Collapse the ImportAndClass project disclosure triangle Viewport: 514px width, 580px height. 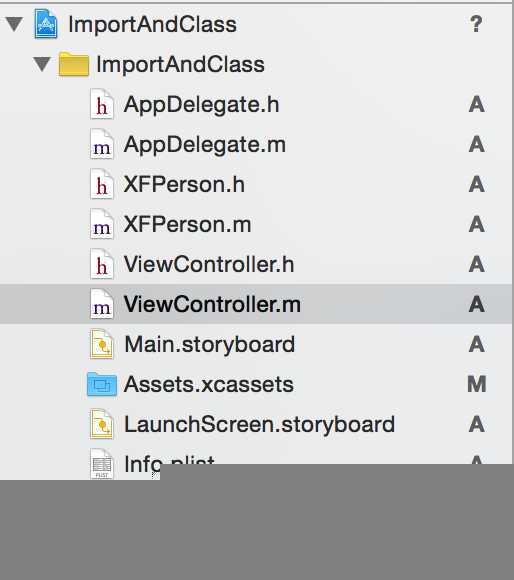point(14,24)
